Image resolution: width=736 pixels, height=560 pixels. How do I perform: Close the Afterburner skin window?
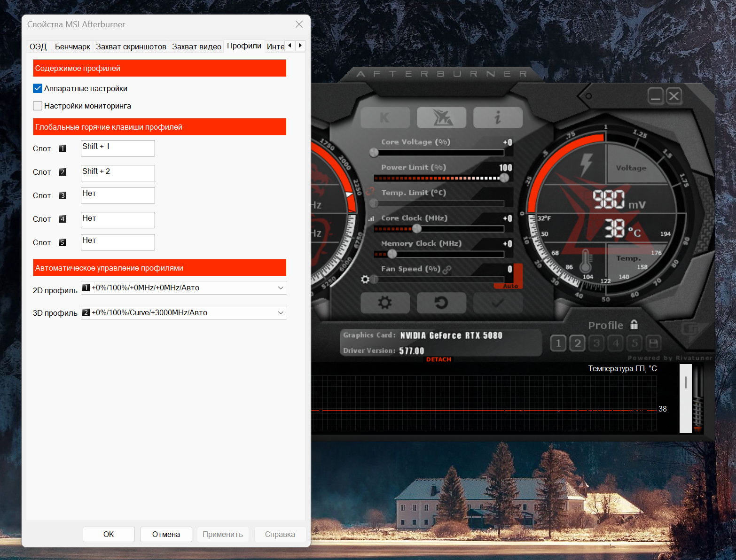click(674, 96)
